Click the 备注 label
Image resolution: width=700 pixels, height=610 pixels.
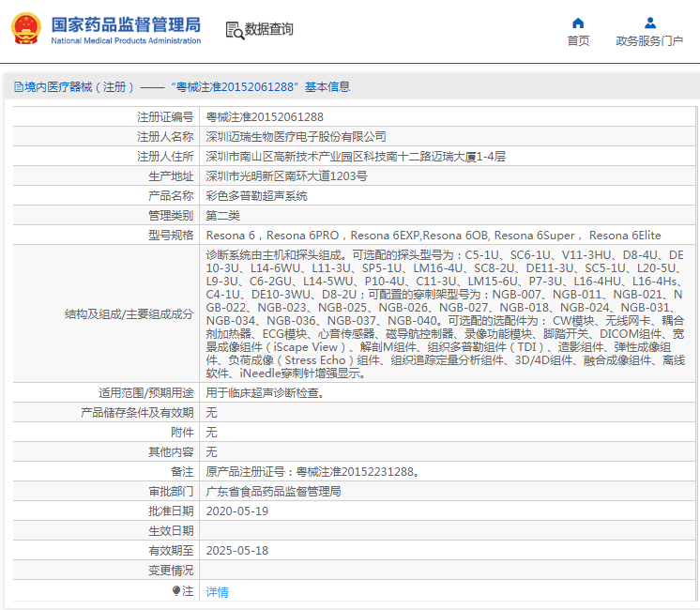[x=182, y=471]
